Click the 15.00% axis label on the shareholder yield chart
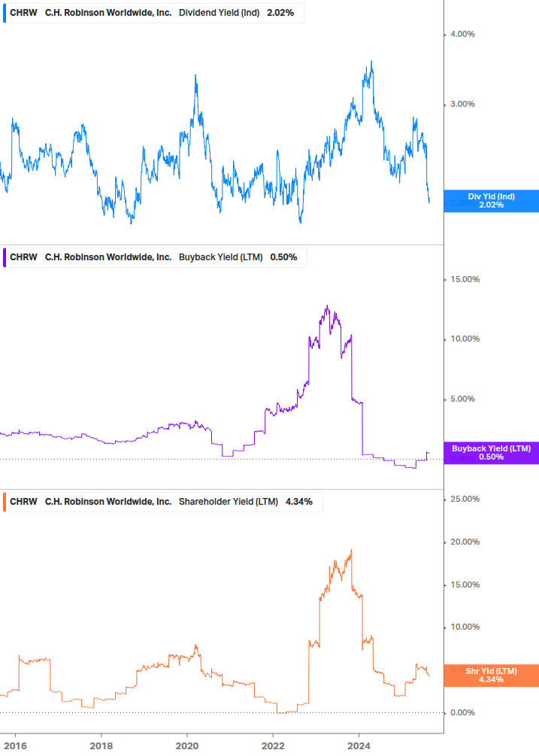 click(465, 584)
